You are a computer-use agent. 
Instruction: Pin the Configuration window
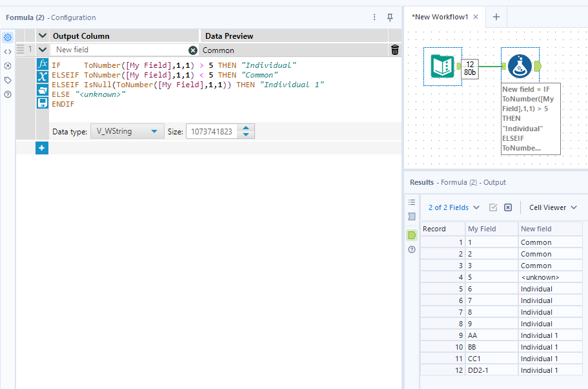[390, 17]
